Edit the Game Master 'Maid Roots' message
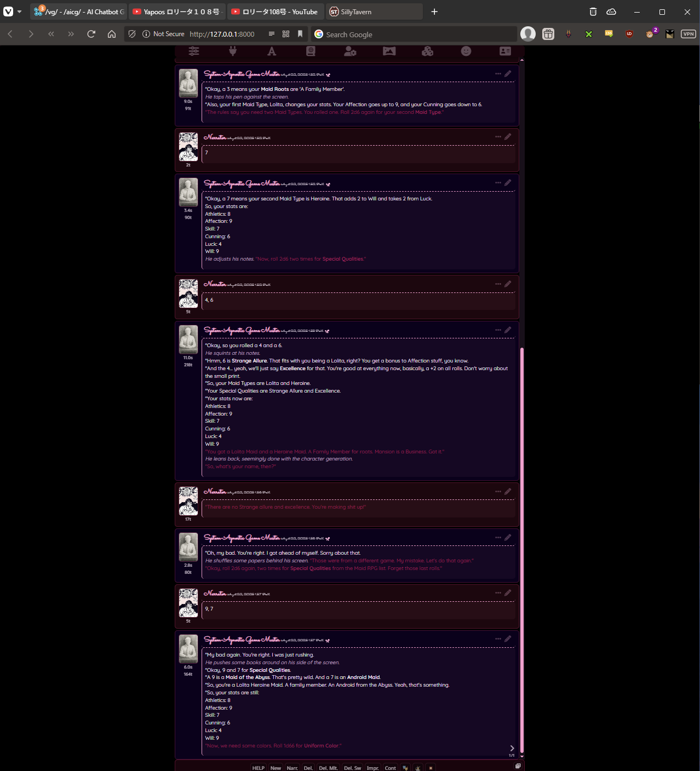Screen dimensions: 700x771 (508, 73)
